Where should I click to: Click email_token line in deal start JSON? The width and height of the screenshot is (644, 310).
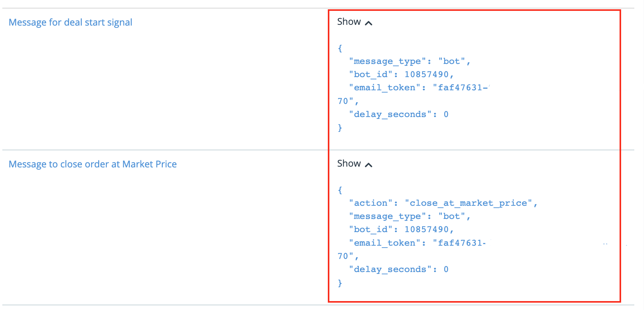tap(418, 88)
